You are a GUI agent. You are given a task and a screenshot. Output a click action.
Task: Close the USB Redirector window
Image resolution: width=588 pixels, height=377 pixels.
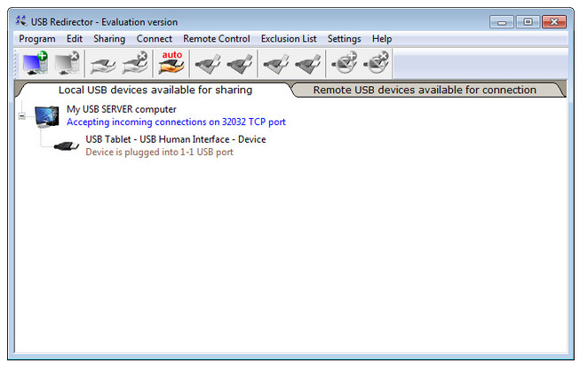(x=554, y=22)
